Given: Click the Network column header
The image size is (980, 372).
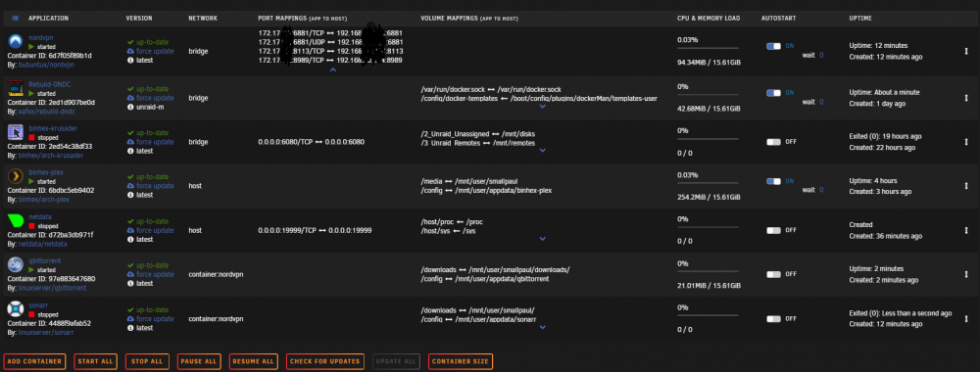Looking at the screenshot, I should click(203, 19).
